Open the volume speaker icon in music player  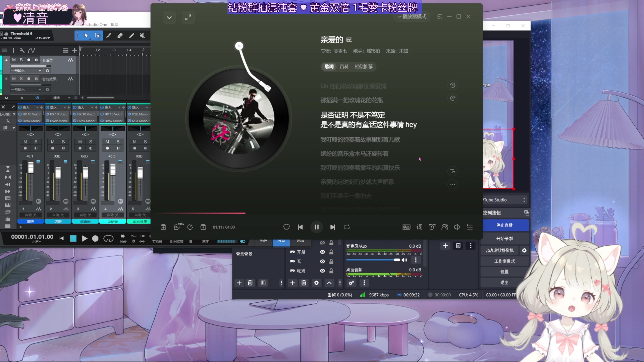pos(457,227)
